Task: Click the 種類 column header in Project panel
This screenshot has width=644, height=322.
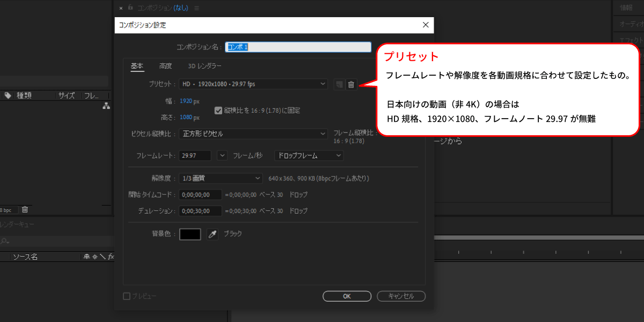Action: tap(24, 96)
